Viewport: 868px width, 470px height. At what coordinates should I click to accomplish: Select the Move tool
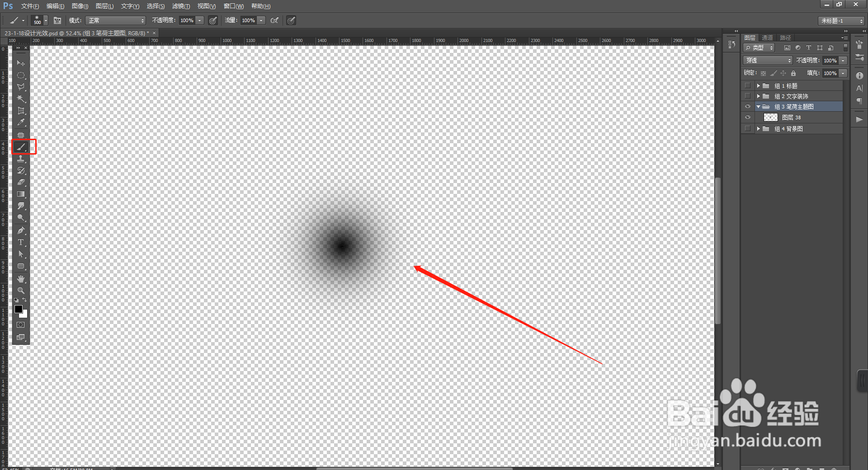pos(21,63)
